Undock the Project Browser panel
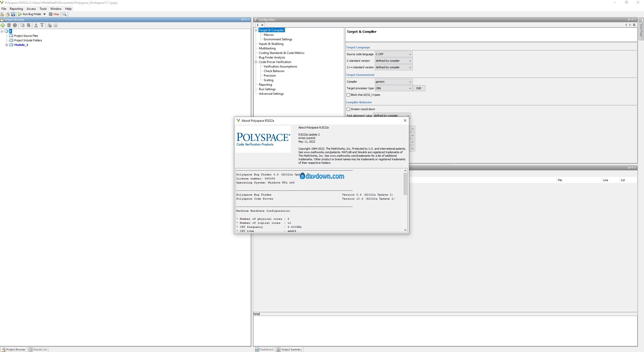This screenshot has width=644, height=352. [243, 19]
